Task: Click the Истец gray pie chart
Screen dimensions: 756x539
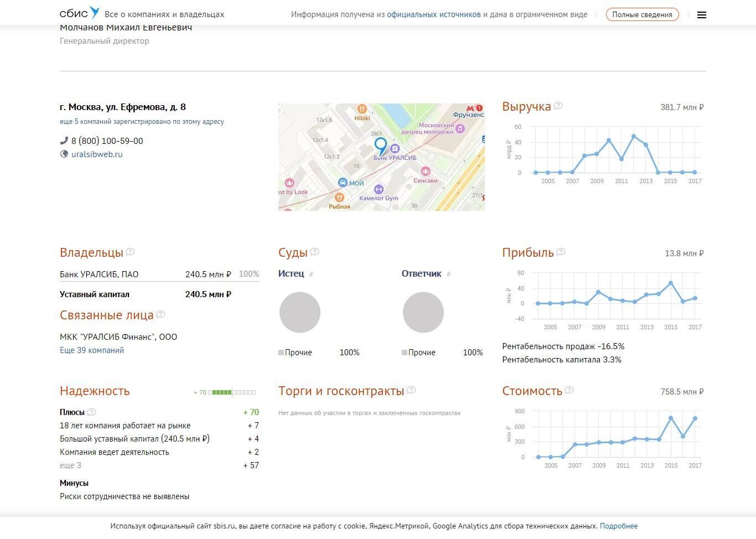Action: tap(300, 313)
